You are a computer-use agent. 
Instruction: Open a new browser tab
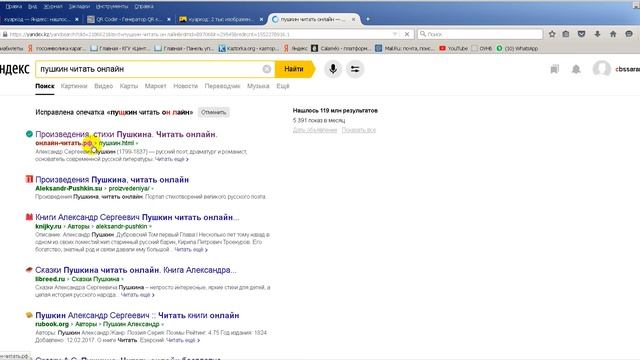tap(368, 19)
